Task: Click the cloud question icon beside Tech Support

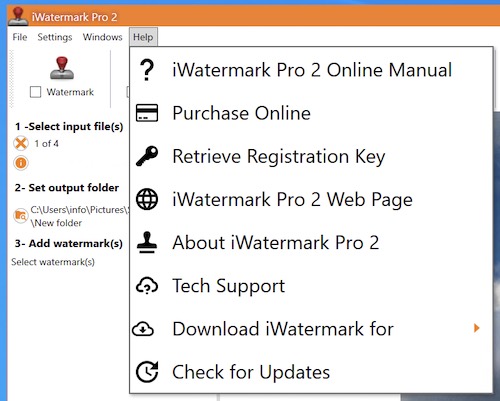Action: pyautogui.click(x=147, y=286)
